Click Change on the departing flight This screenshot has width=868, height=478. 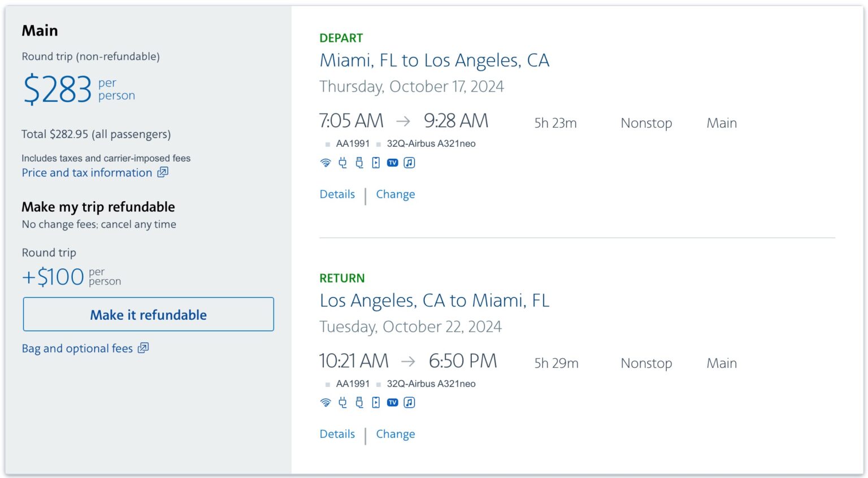tap(395, 194)
